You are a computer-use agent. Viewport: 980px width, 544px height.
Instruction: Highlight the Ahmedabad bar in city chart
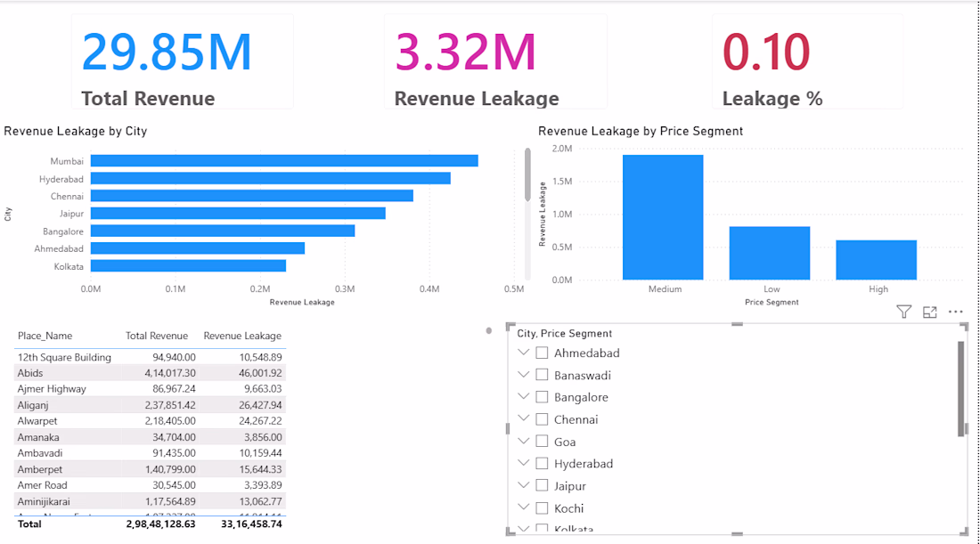pos(198,248)
